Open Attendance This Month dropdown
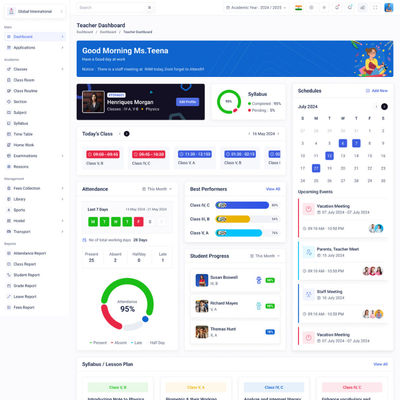 (157, 189)
